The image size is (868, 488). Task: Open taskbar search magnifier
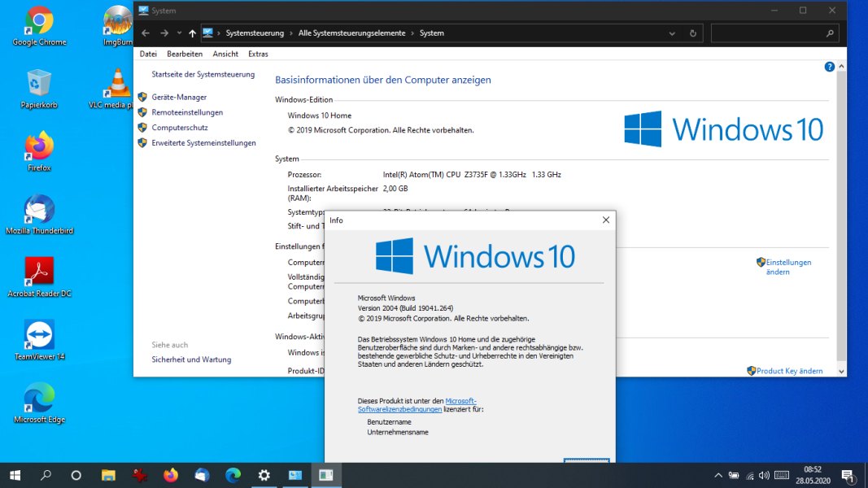(46, 475)
